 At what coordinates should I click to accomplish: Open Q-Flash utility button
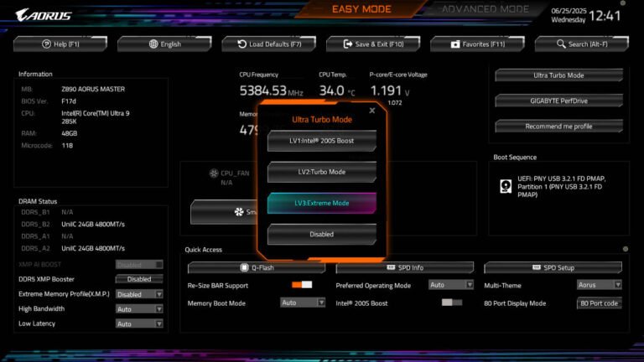257,267
